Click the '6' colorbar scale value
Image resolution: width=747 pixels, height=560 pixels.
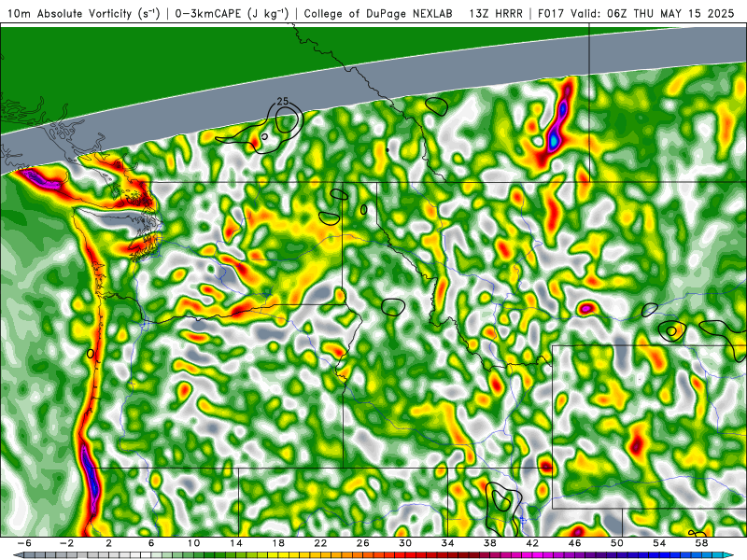151,543
